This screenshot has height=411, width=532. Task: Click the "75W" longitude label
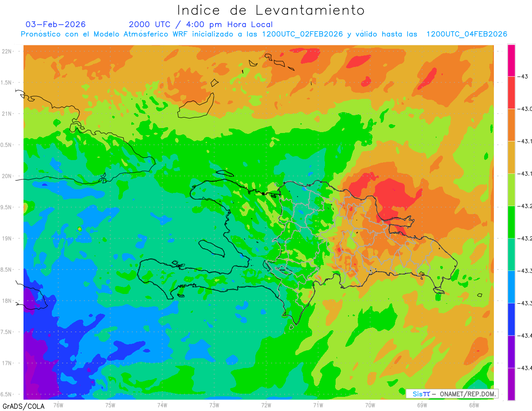pyautogui.click(x=110, y=405)
